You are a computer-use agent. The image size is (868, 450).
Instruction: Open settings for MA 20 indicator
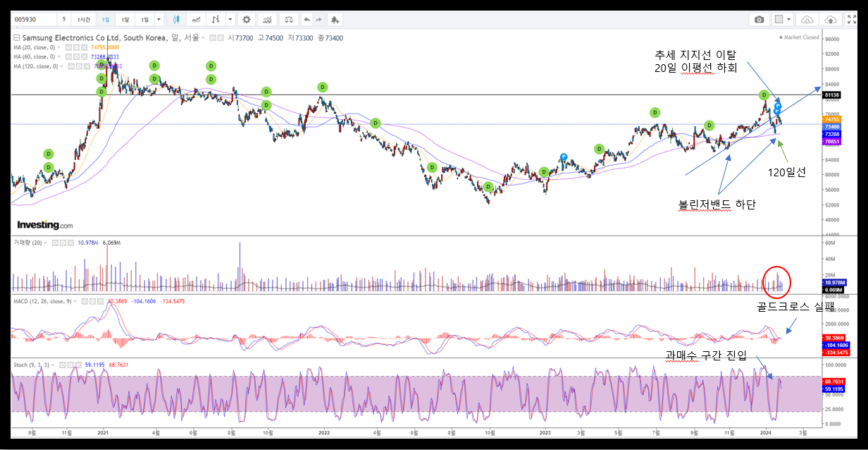76,47
